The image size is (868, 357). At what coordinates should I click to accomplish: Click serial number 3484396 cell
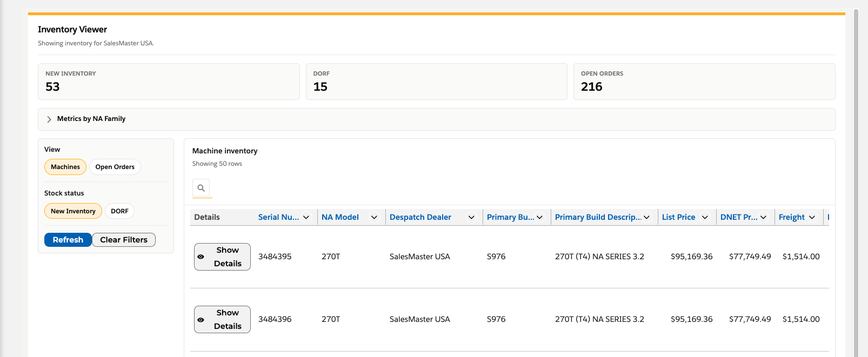(x=275, y=319)
